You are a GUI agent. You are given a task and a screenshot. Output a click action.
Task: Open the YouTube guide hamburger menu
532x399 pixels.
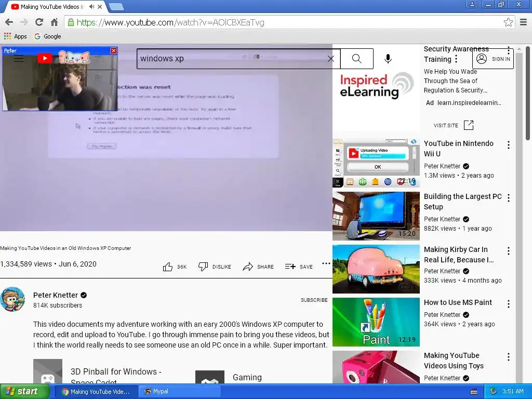point(19,59)
